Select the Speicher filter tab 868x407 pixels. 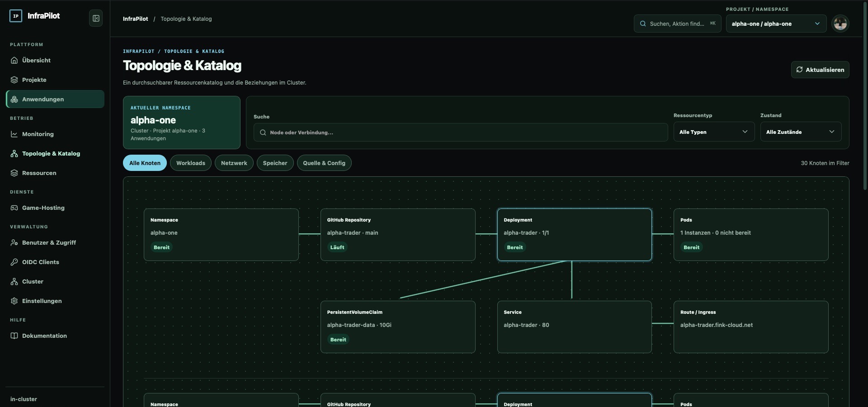coord(275,163)
